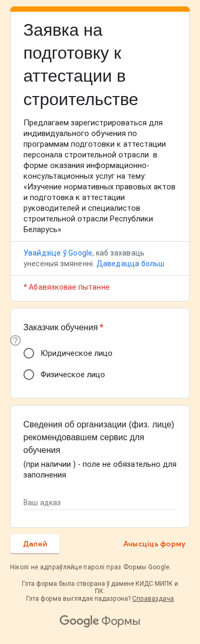Open the Google Формы logo link
The width and height of the screenshot is (200, 644).
point(100,621)
